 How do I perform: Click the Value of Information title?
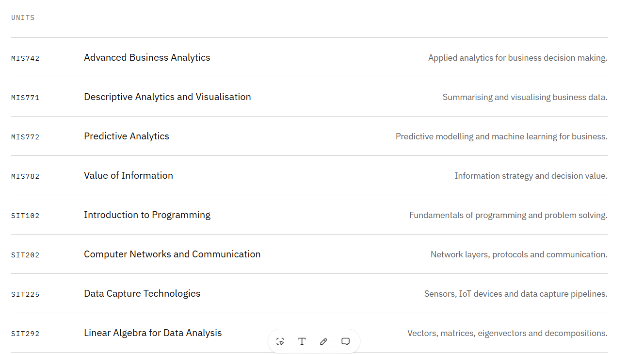(x=129, y=175)
